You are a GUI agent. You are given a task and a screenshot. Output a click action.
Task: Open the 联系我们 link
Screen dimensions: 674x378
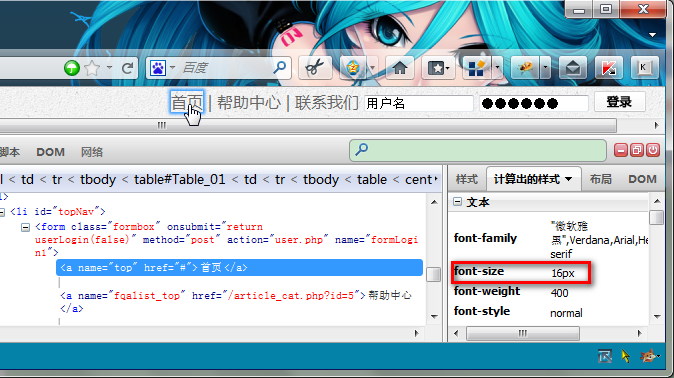(x=327, y=102)
